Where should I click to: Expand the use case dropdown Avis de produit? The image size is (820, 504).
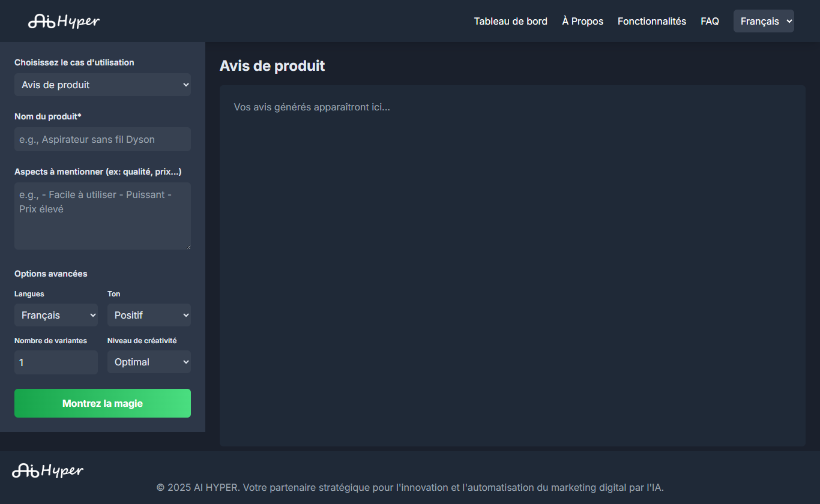pos(103,85)
